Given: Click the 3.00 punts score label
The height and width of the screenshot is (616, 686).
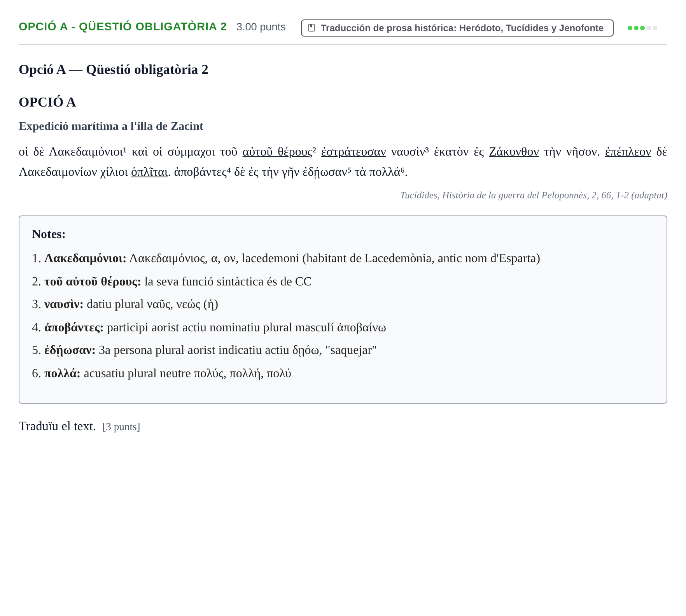Looking at the screenshot, I should 261,27.
